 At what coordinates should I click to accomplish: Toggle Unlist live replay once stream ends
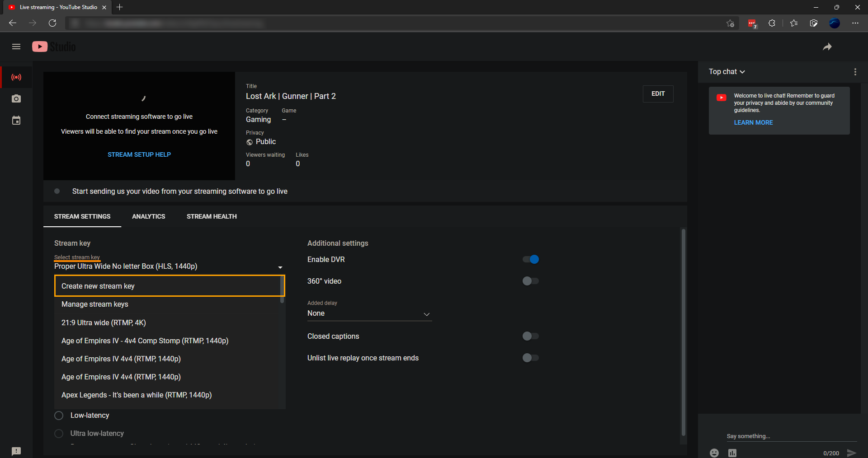click(531, 358)
